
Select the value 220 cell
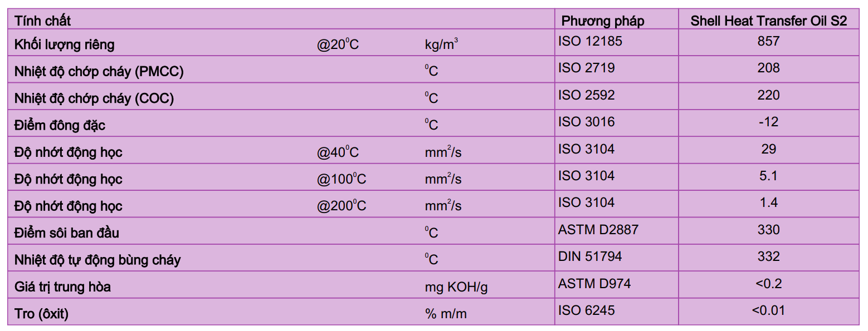pyautogui.click(x=769, y=96)
